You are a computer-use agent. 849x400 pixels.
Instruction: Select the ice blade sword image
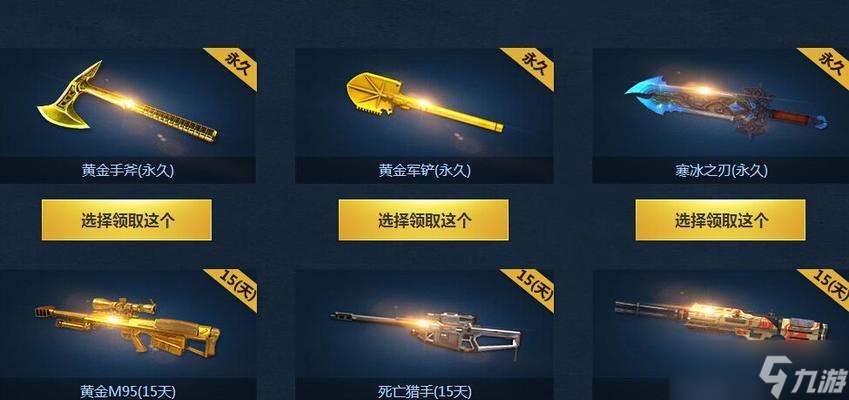pyautogui.click(x=726, y=108)
